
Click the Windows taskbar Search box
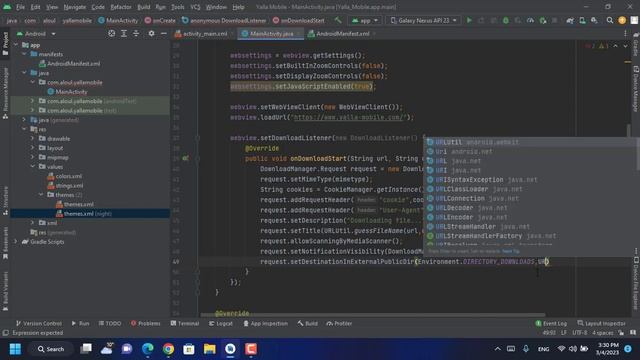(x=51, y=349)
